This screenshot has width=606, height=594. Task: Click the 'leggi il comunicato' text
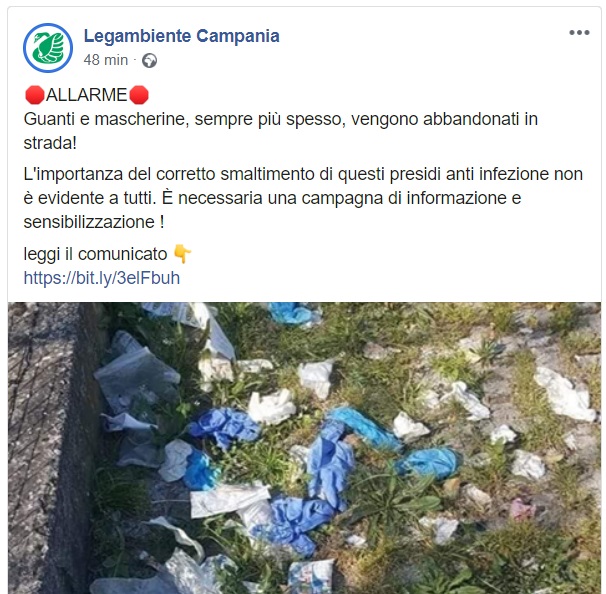(95, 254)
